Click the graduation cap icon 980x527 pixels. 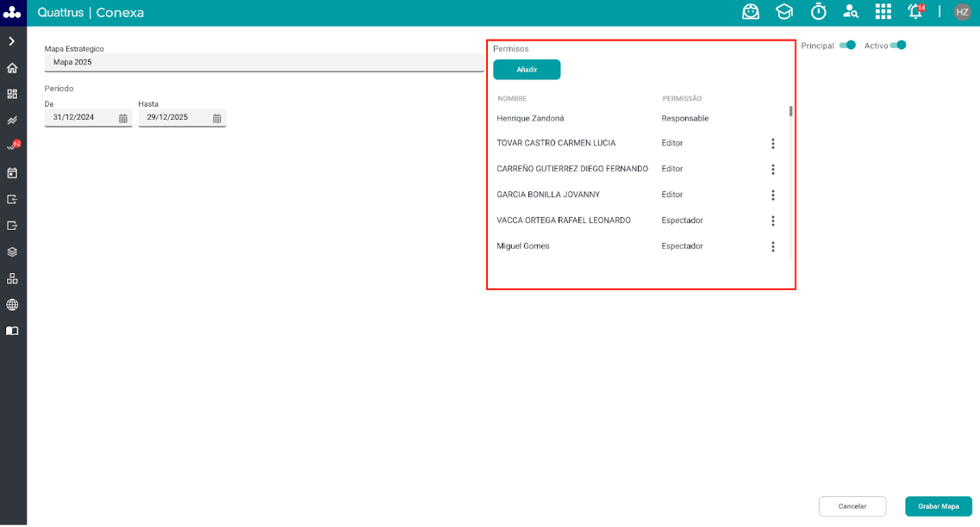(x=783, y=12)
